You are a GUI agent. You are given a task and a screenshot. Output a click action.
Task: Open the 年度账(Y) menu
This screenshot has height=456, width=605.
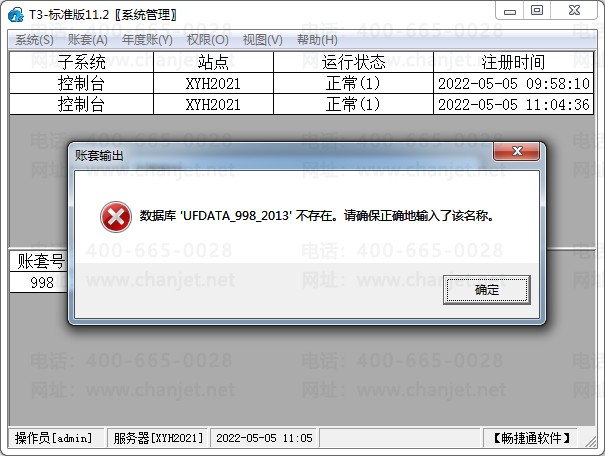pos(147,40)
